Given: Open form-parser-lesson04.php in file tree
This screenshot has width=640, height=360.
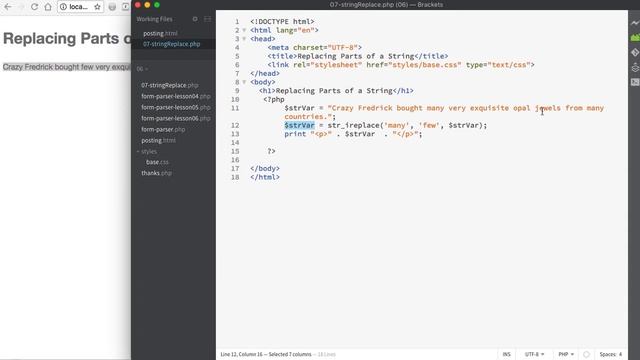Looking at the screenshot, I should (176, 96).
